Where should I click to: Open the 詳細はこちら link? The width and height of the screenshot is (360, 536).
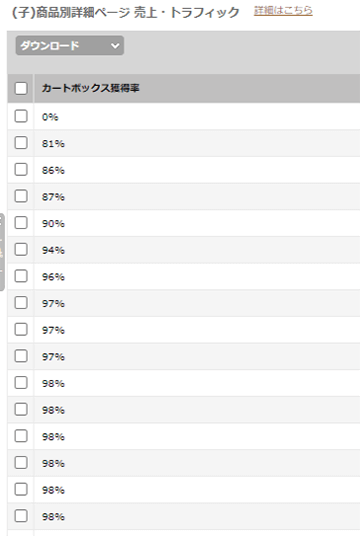pyautogui.click(x=283, y=11)
